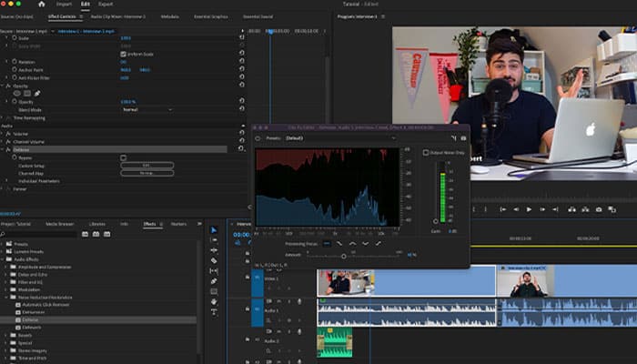Filter by Accelerated Effects icon
637x364 pixels.
[85, 235]
